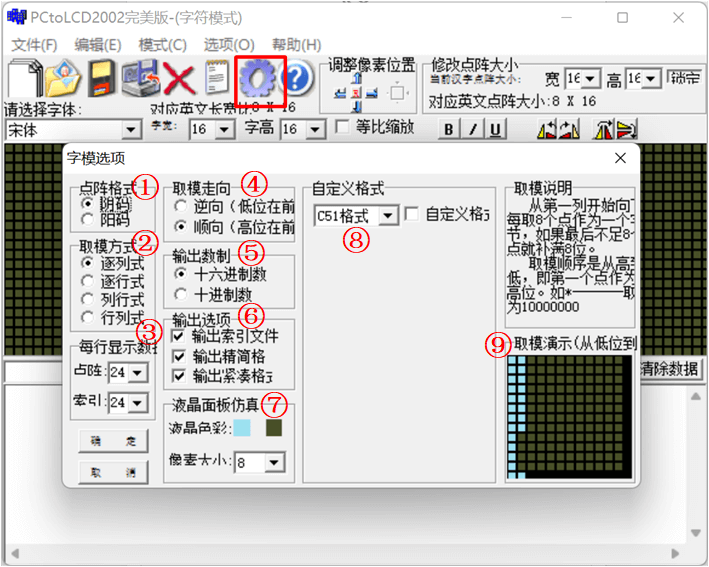Open the 字高 dropdown
The width and height of the screenshot is (709, 567).
315,130
